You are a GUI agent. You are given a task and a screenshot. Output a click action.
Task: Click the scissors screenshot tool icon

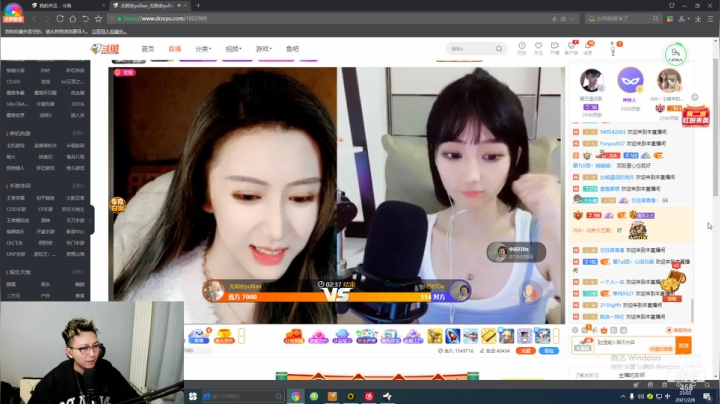681,19
